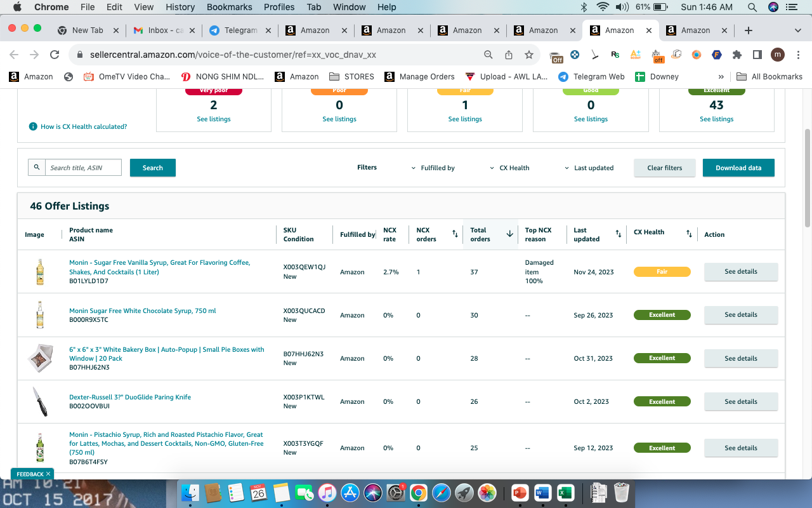Expand the CX Health filter dropdown

[509, 168]
